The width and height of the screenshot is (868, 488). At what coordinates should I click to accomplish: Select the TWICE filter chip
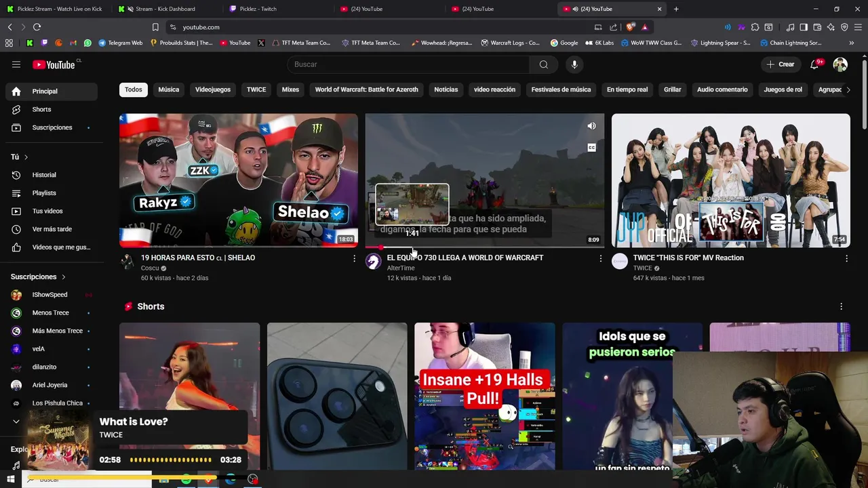(256, 89)
